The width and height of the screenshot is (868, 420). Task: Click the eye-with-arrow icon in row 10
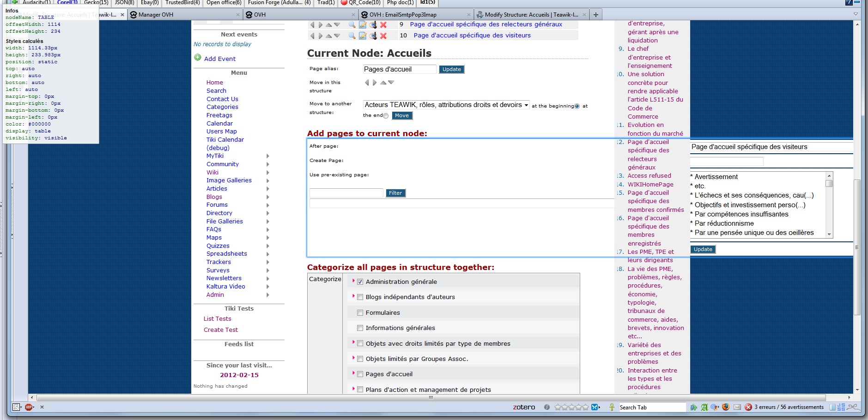373,36
